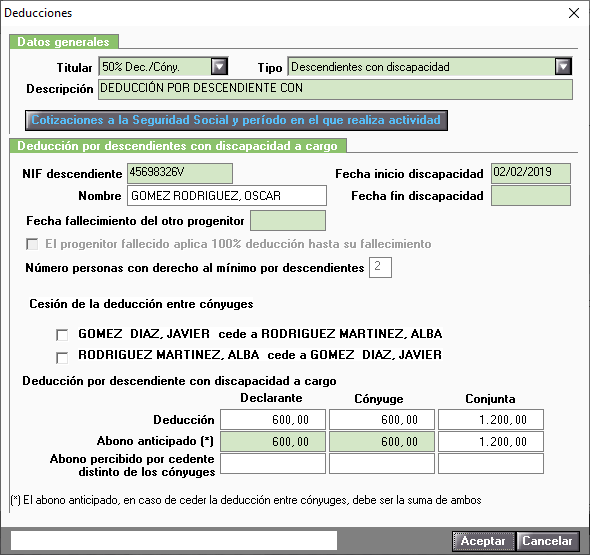Click the Fecha inicio discapacidad field

click(531, 173)
